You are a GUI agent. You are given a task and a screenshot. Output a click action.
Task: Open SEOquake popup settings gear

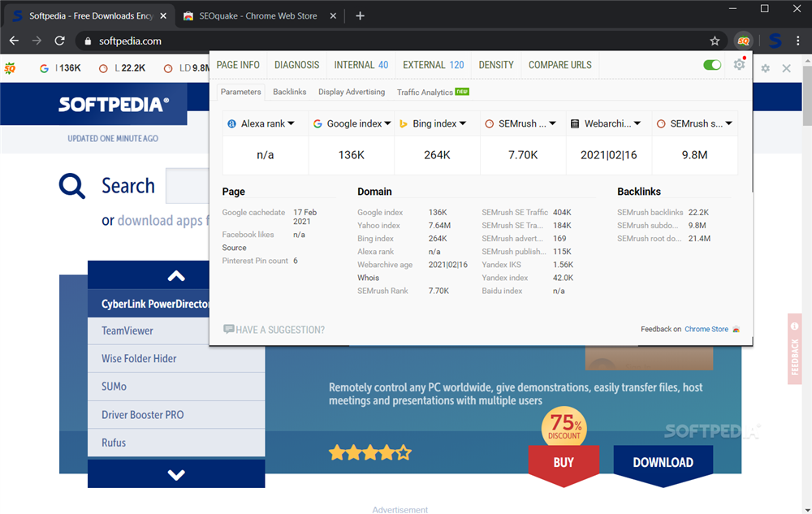coord(739,65)
